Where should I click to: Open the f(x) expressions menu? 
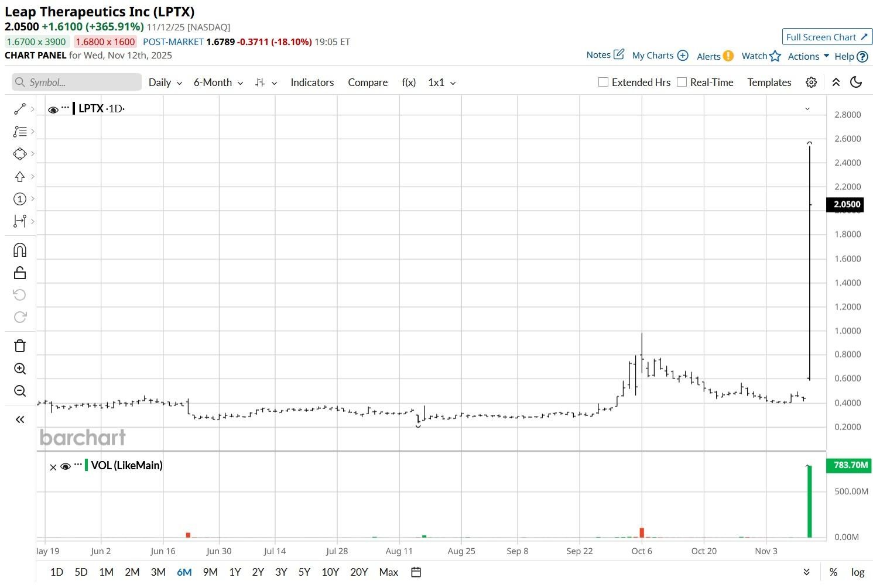(409, 82)
